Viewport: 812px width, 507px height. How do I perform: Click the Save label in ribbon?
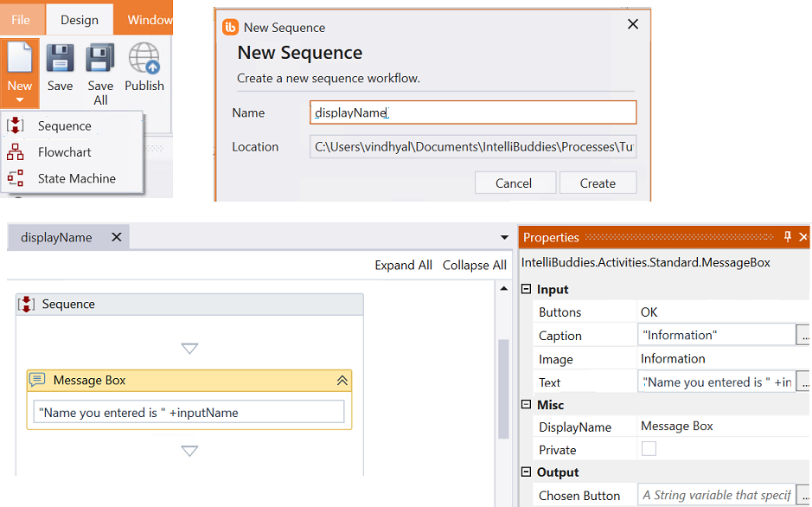[60, 86]
